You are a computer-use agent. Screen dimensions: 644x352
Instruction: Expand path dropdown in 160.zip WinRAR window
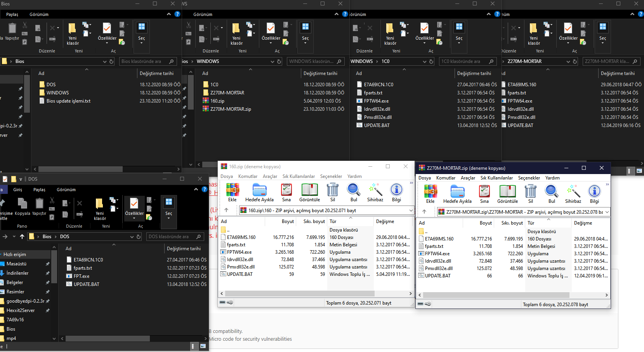point(411,210)
